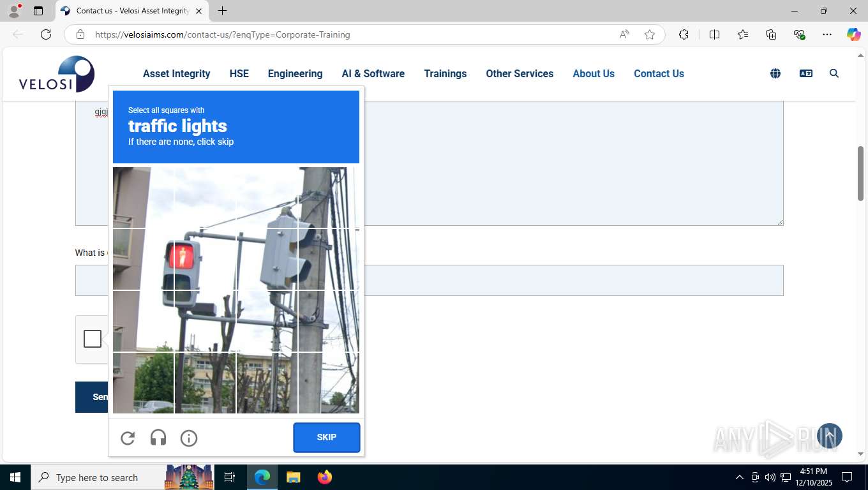The image size is (868, 490).
Task: Go to the About Us page
Action: point(594,73)
